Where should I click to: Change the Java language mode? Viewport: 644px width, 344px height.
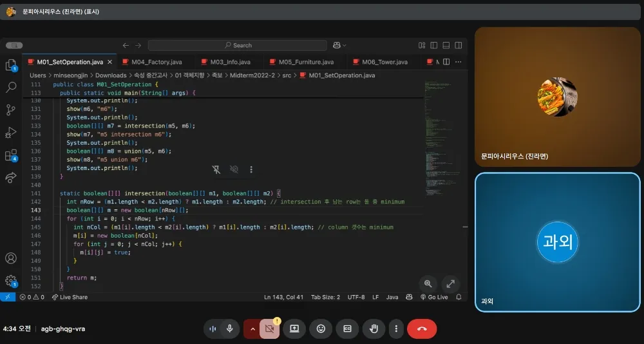point(392,297)
